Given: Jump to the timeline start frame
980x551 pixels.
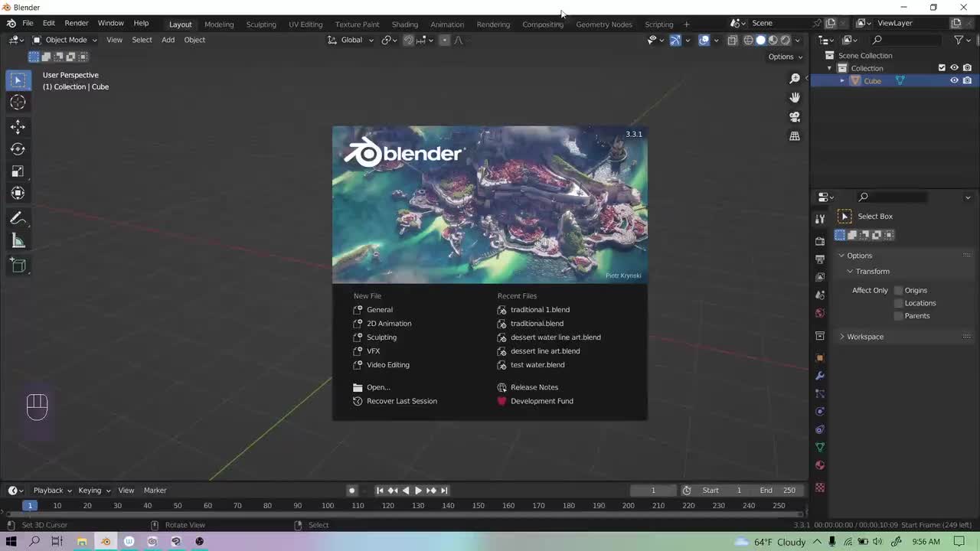Looking at the screenshot, I should 380,491.
